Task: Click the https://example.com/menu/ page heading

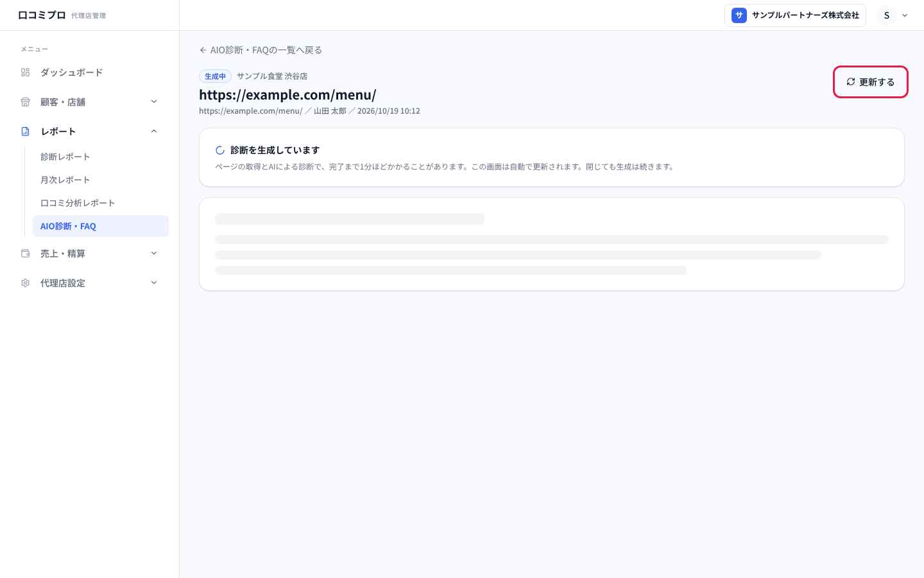Action: coord(287,95)
